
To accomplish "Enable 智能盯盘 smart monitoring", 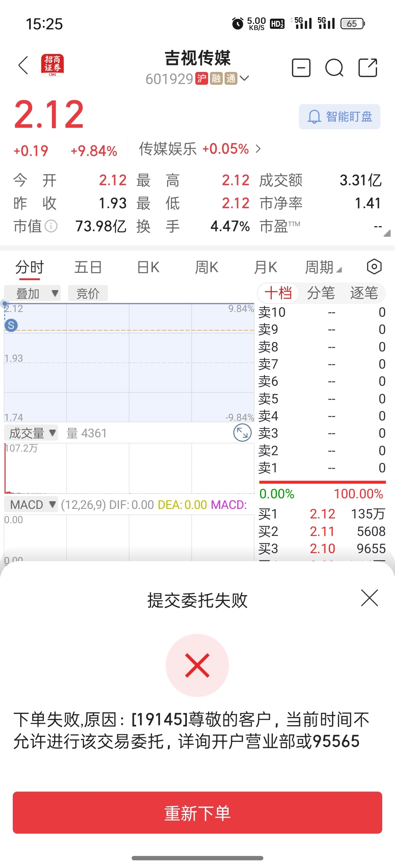I will (x=339, y=117).
